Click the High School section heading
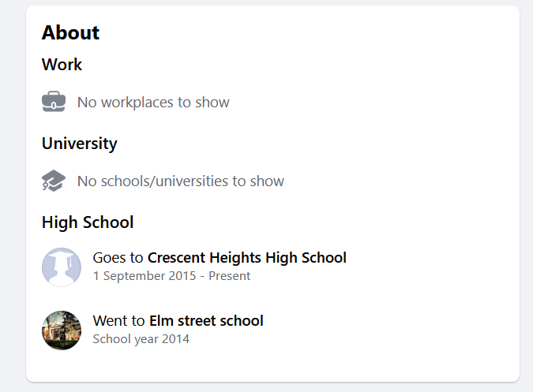 (88, 222)
